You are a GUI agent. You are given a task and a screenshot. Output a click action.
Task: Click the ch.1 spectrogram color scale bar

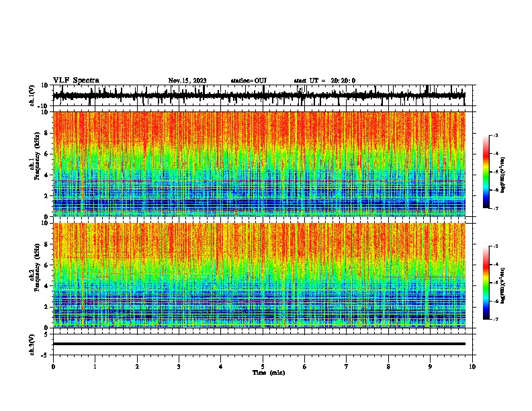(x=486, y=172)
